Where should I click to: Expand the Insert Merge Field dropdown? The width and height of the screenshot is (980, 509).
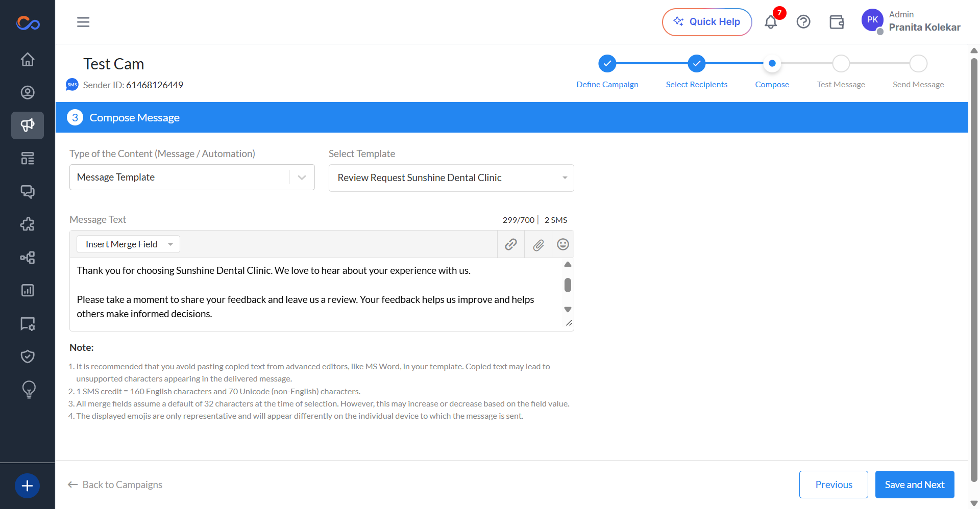click(x=128, y=244)
